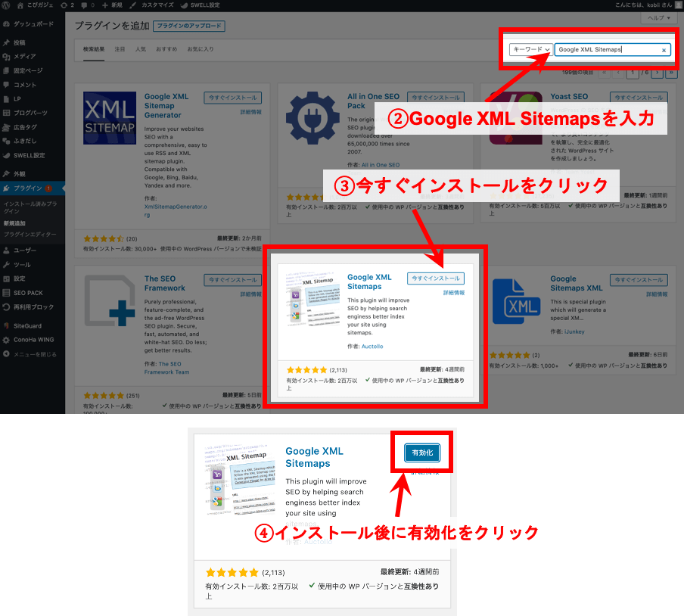684x616 pixels.
Task: Open 詳細情報 for The SEO Framework
Action: tap(251, 294)
